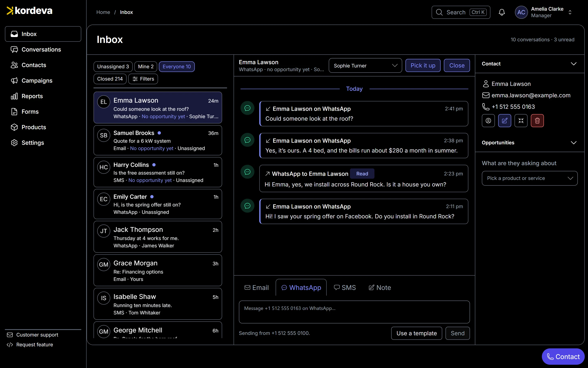
Task: Select the Everyone 10 filter
Action: click(x=177, y=66)
